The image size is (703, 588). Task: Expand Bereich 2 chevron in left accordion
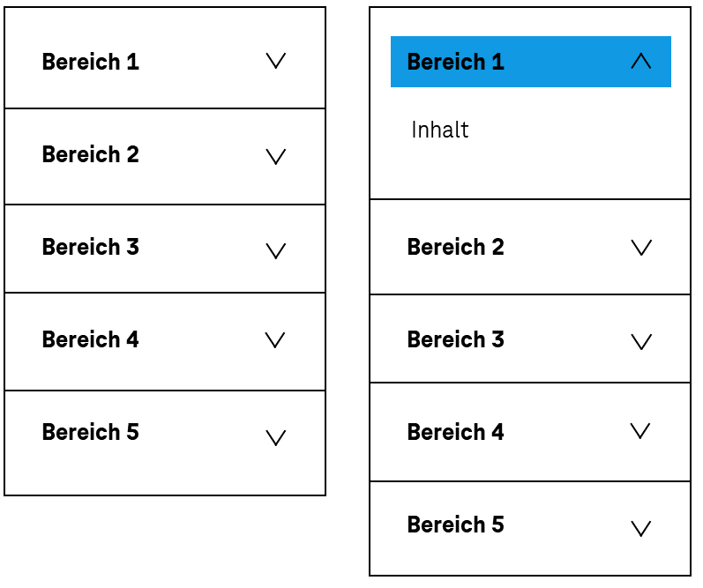[276, 157]
